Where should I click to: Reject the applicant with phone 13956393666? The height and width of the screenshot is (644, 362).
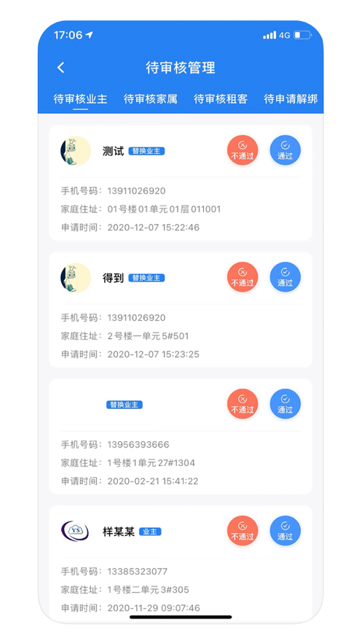[x=243, y=405]
